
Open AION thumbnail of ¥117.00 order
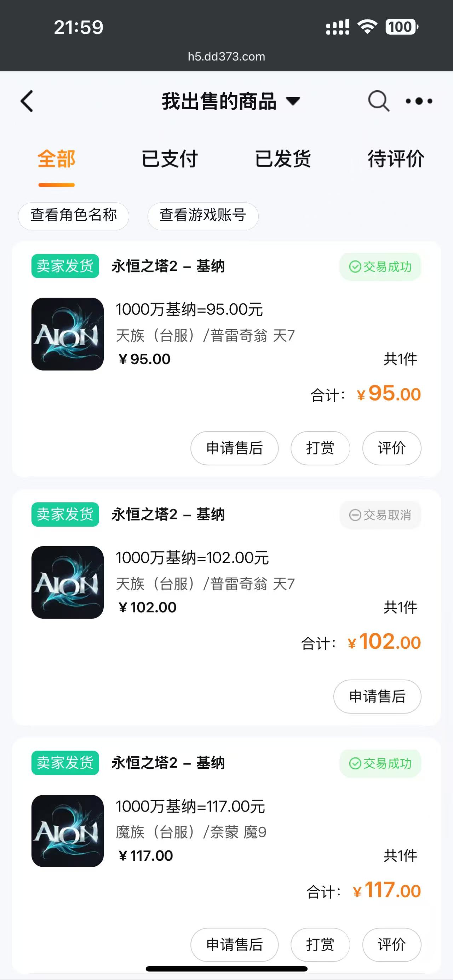pyautogui.click(x=67, y=831)
